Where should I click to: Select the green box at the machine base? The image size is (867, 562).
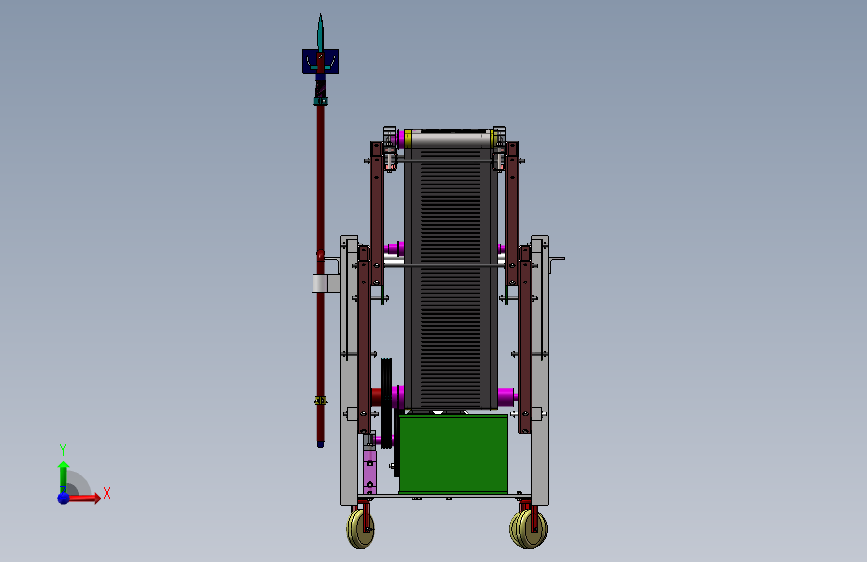pos(453,454)
